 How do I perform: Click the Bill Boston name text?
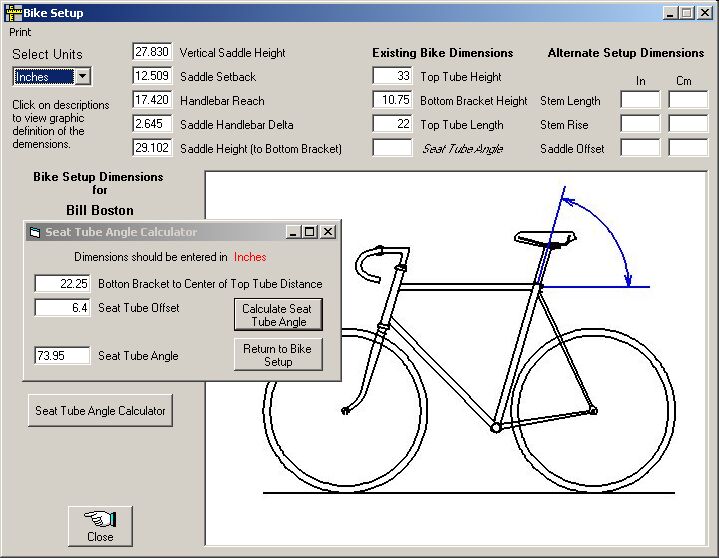pos(100,210)
